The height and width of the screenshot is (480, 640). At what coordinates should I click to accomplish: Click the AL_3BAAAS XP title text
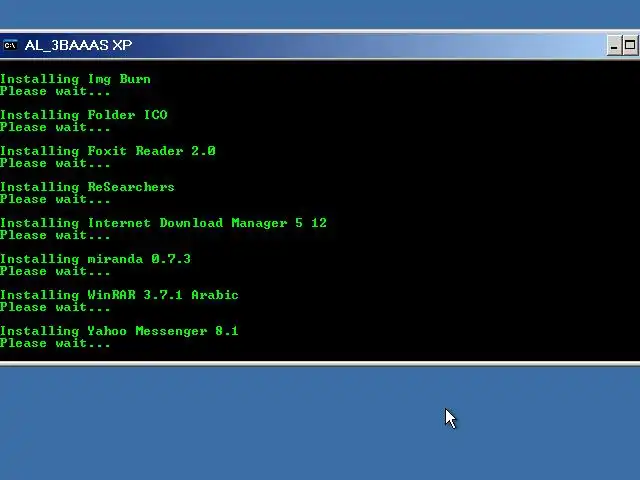click(78, 45)
